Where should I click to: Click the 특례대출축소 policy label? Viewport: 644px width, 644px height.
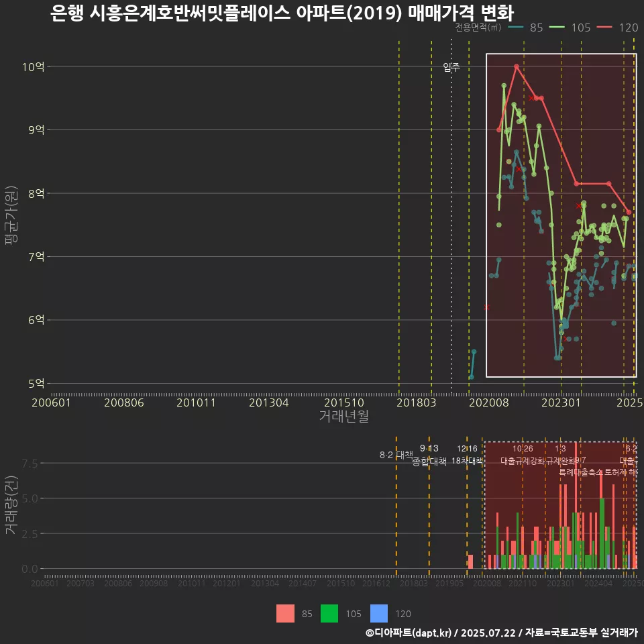pyautogui.click(x=580, y=472)
